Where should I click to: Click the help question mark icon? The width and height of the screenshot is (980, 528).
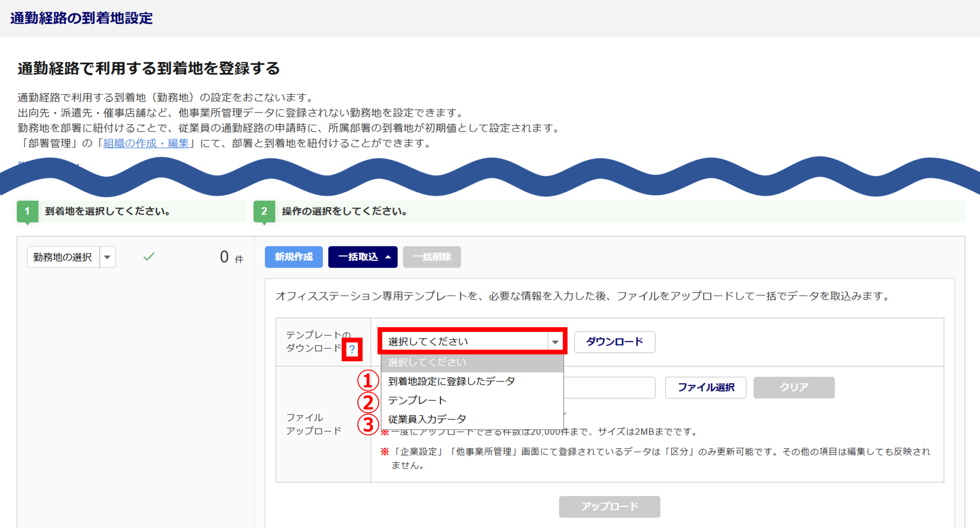point(352,349)
